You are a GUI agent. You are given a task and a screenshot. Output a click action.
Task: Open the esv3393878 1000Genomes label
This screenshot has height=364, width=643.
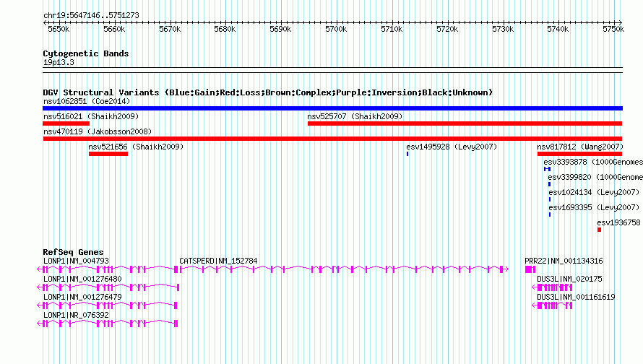tap(593, 162)
